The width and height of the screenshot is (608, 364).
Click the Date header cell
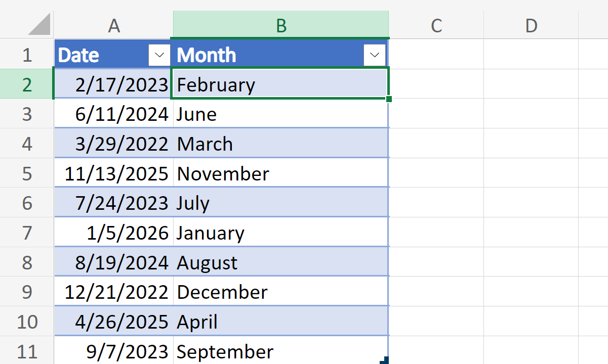(x=101, y=55)
